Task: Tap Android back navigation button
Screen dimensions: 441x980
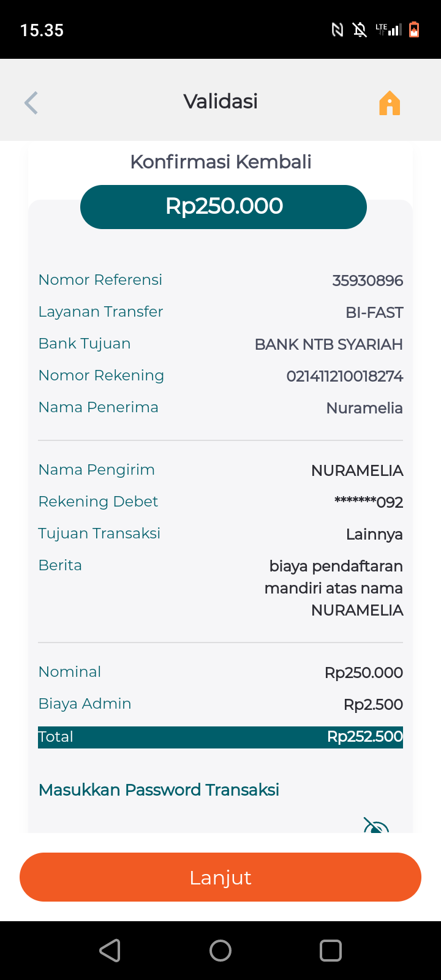Action: pos(110,951)
